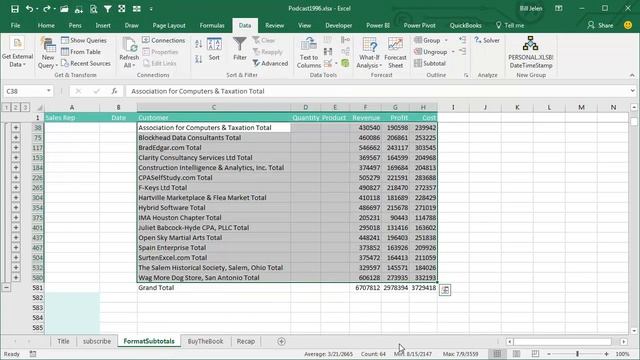
Task: Open the File menu
Action: pos(16,25)
